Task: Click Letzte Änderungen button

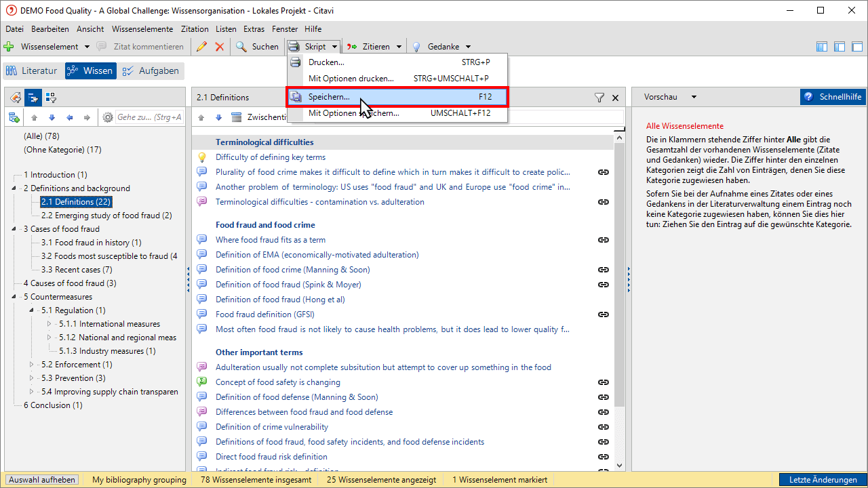Action: (823, 480)
